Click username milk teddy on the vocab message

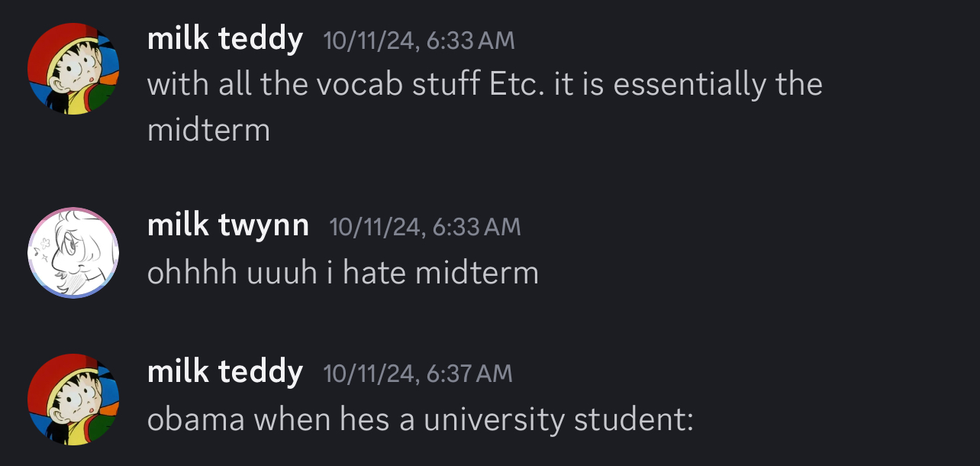coord(225,38)
